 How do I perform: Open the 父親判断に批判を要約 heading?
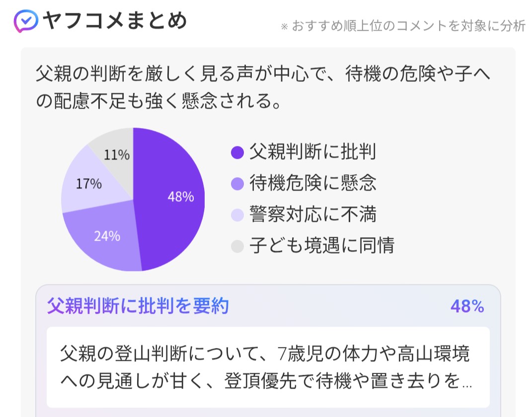click(x=138, y=306)
